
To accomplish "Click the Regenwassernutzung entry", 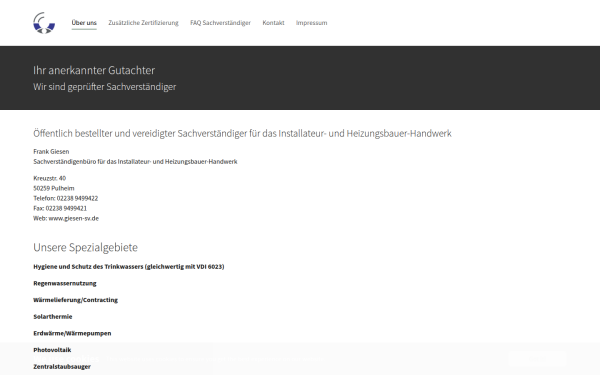I will [x=65, y=284].
